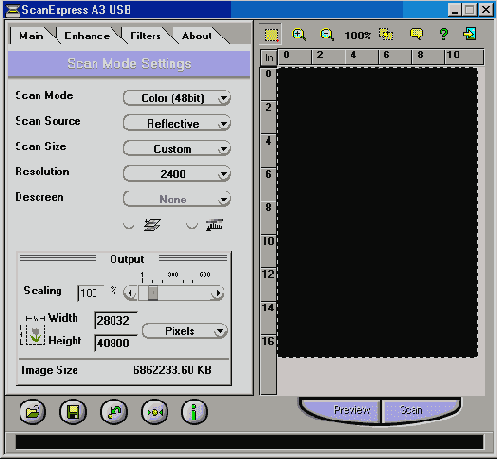Switch to the Enhance tab

tap(87, 35)
